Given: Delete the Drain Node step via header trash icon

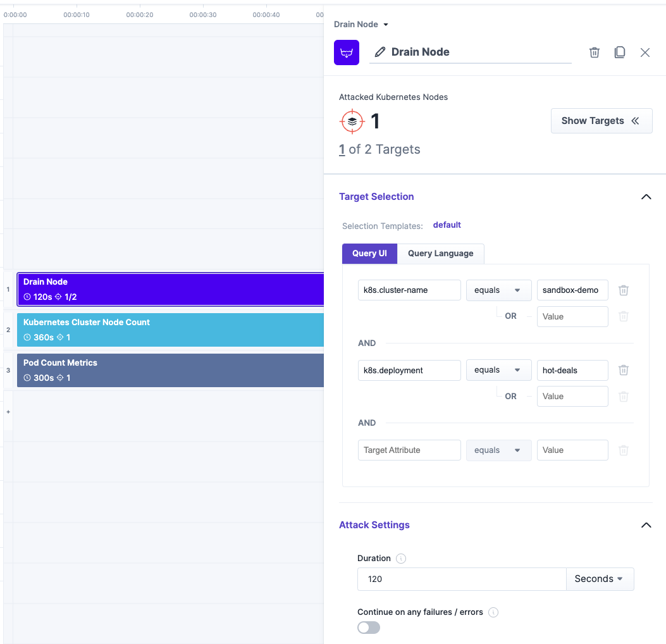Looking at the screenshot, I should coord(595,53).
